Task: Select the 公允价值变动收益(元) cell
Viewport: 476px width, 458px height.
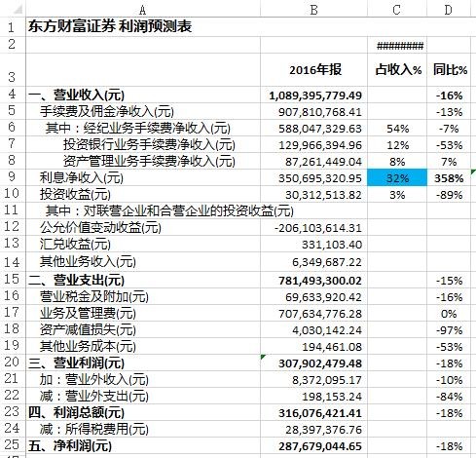Action: 143,228
